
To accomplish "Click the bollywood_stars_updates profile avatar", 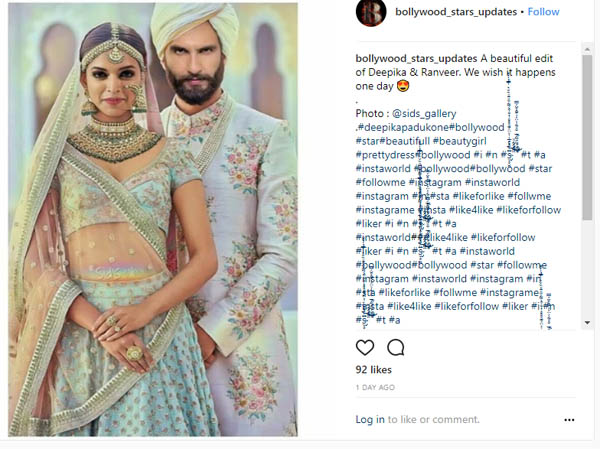I will pos(371,12).
